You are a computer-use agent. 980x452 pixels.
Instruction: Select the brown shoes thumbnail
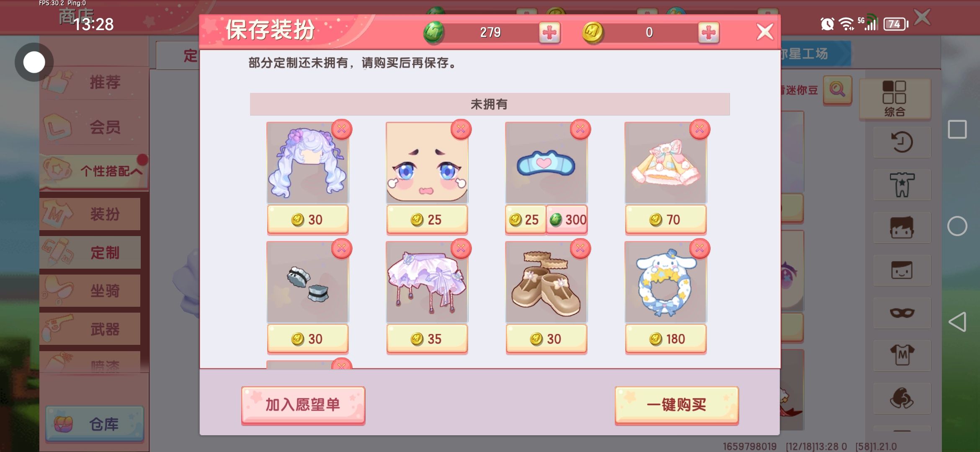(546, 282)
